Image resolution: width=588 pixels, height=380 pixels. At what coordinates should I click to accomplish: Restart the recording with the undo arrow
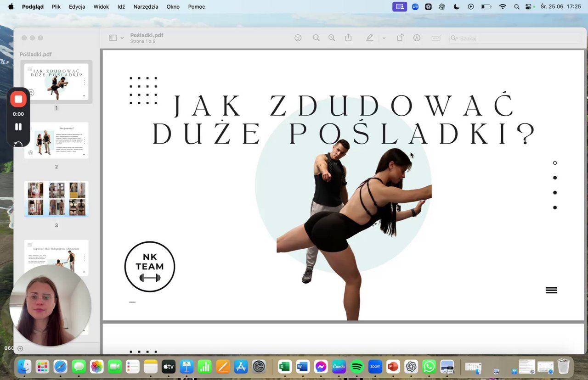click(x=18, y=144)
